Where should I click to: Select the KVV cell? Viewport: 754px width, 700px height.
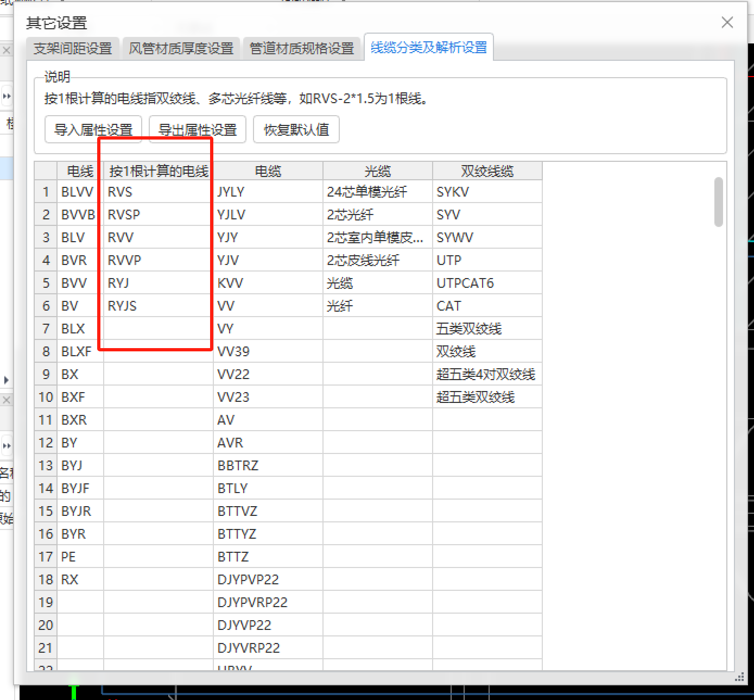pyautogui.click(x=268, y=283)
